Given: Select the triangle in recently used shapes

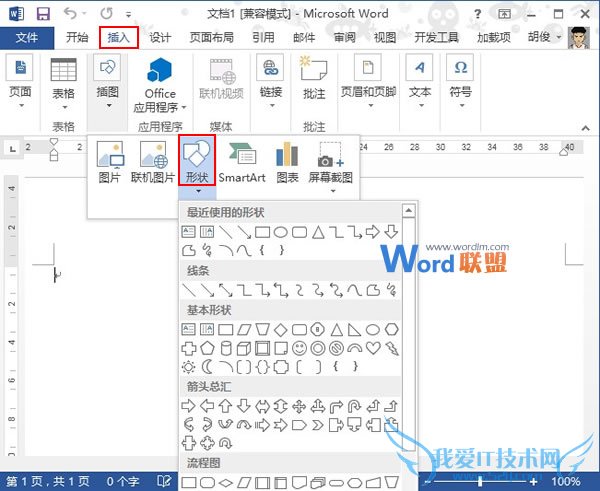Looking at the screenshot, I should pos(318,232).
